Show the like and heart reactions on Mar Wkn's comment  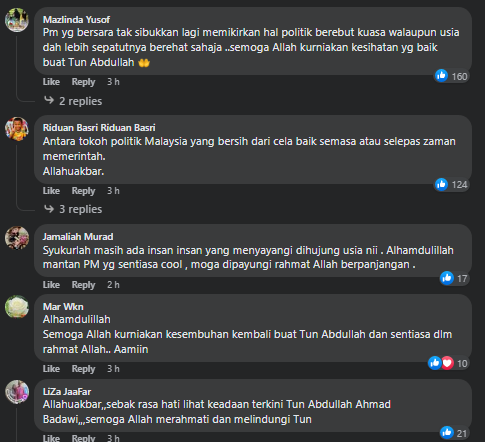click(x=448, y=363)
